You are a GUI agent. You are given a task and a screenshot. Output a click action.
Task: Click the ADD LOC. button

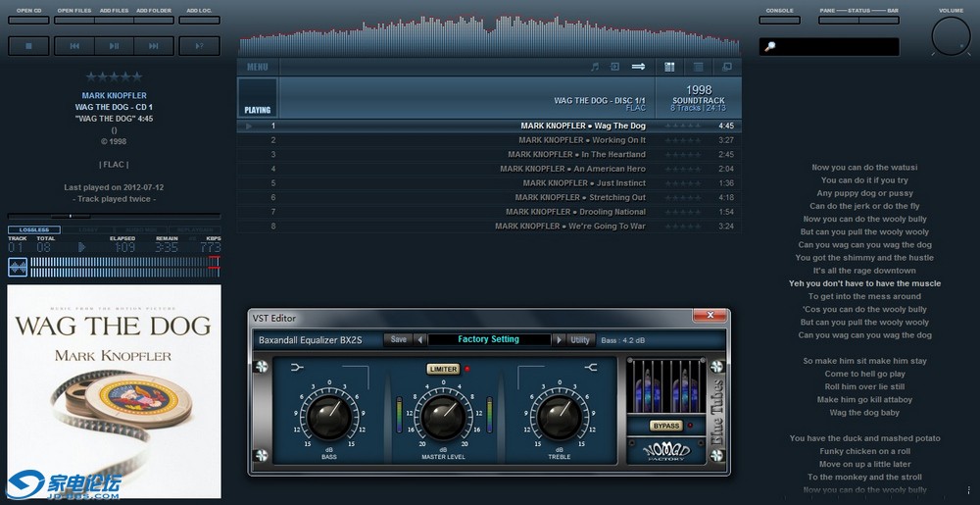coord(199,20)
